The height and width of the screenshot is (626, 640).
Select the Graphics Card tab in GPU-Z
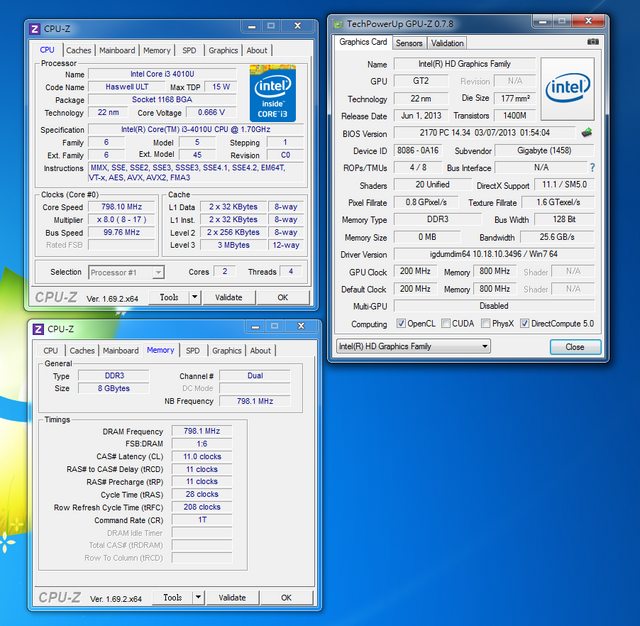click(x=363, y=42)
